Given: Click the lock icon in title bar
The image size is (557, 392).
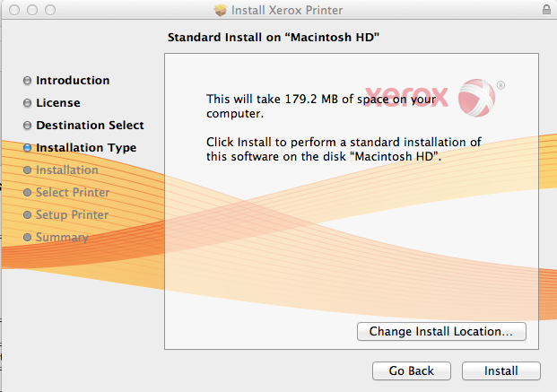Looking at the screenshot, I should [x=546, y=10].
